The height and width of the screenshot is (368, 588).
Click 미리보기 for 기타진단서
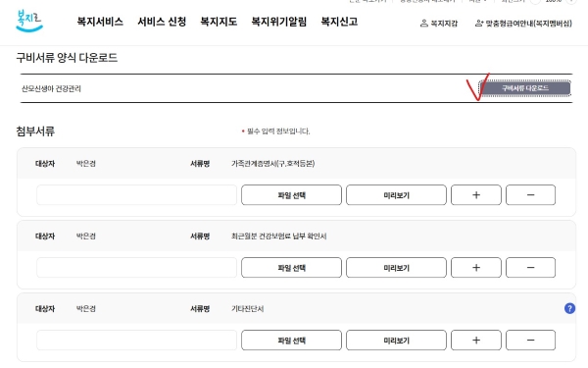point(396,341)
